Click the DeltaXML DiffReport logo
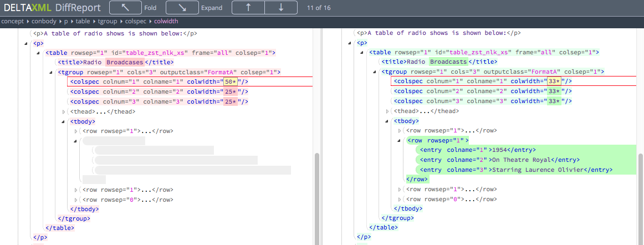 tap(52, 8)
